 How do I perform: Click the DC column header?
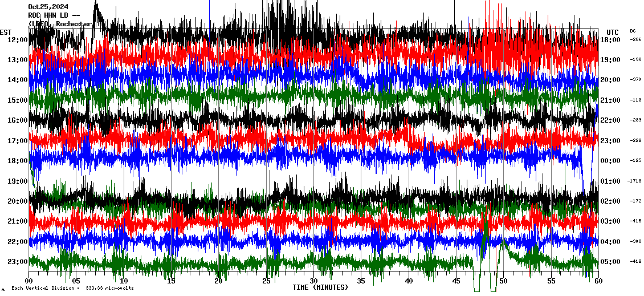[x=633, y=31]
